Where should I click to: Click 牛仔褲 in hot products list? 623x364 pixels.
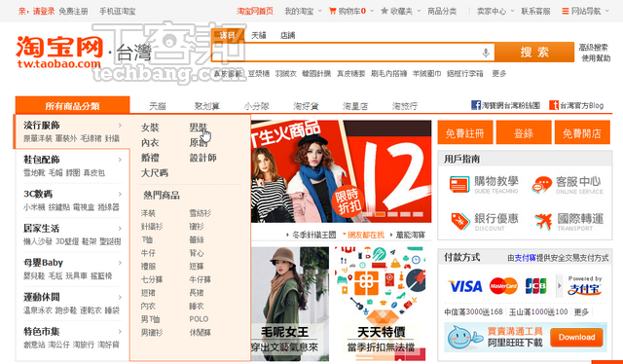[x=201, y=279]
